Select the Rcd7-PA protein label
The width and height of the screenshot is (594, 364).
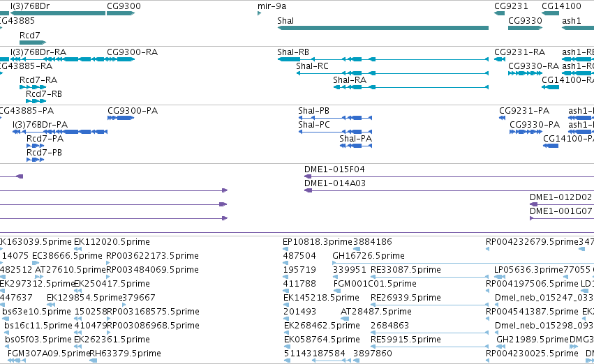click(45, 139)
